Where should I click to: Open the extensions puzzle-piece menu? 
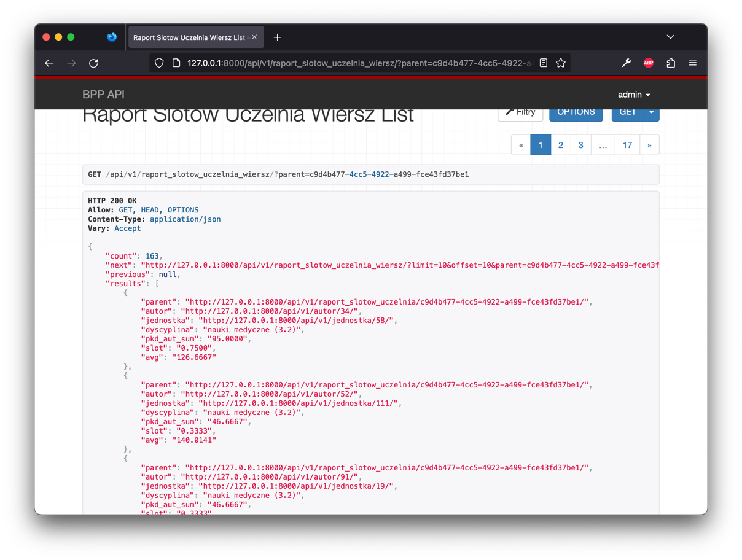(670, 63)
